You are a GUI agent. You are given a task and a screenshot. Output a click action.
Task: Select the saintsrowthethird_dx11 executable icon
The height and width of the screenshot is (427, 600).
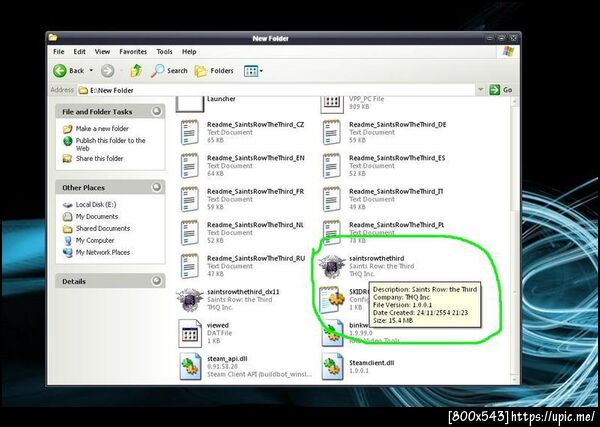190,300
